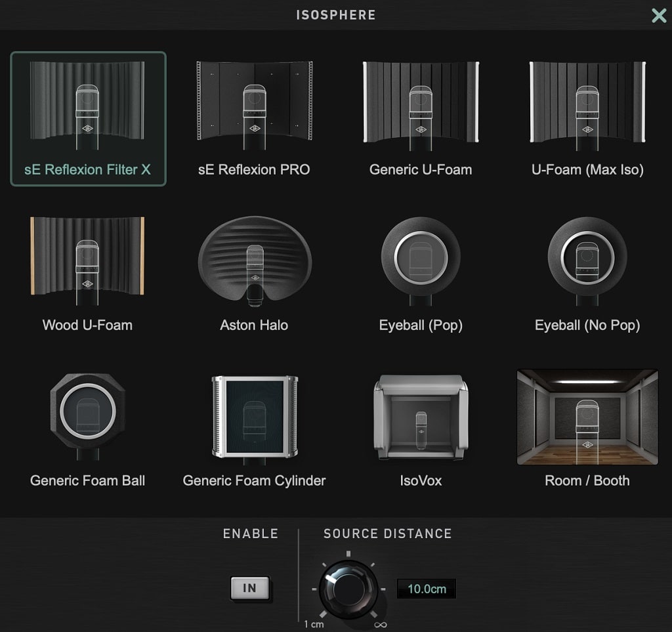Image resolution: width=672 pixels, height=632 pixels.
Task: Click the Source Distance knob
Action: (x=348, y=589)
